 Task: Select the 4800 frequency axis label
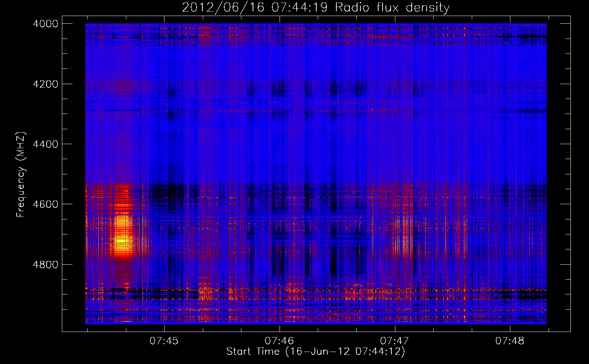click(x=46, y=264)
